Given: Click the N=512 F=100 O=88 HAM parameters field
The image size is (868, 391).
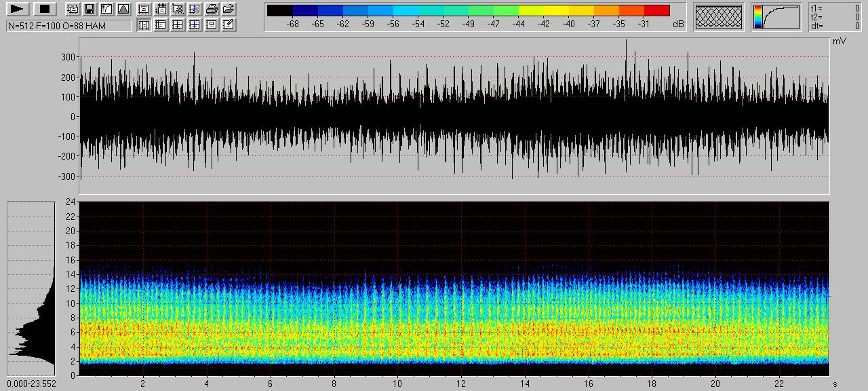Looking at the screenshot, I should coord(68,26).
